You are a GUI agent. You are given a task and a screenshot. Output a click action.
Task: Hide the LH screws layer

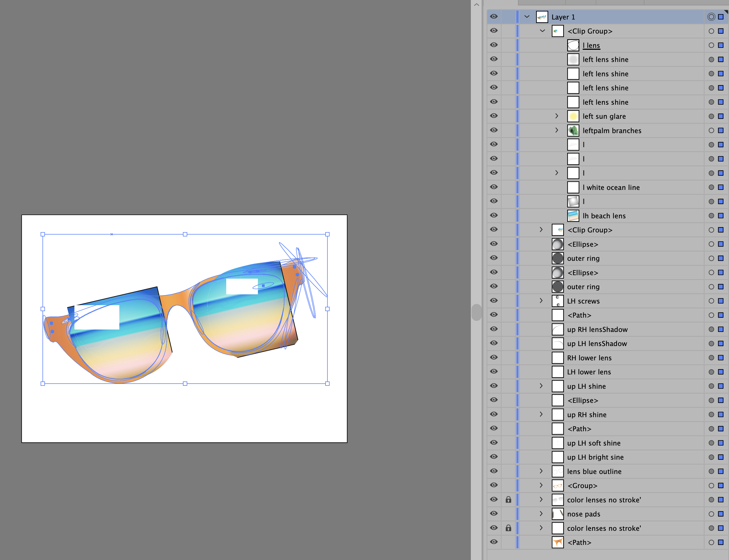click(494, 301)
